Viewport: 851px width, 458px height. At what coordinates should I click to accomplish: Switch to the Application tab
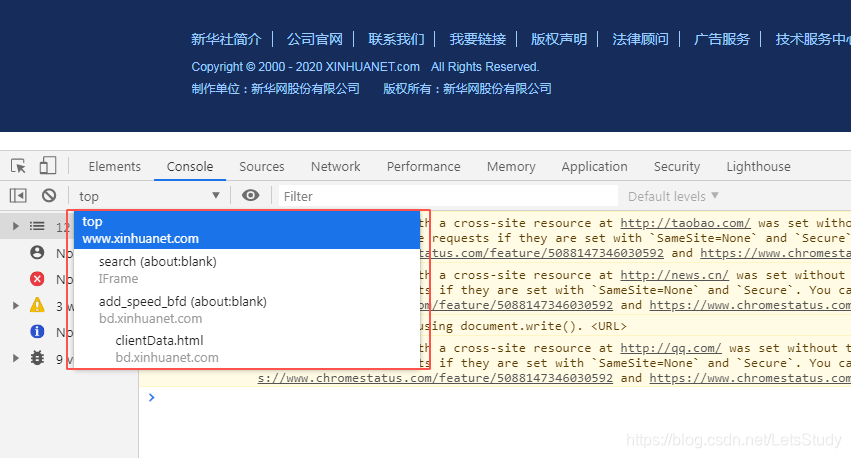(594, 167)
